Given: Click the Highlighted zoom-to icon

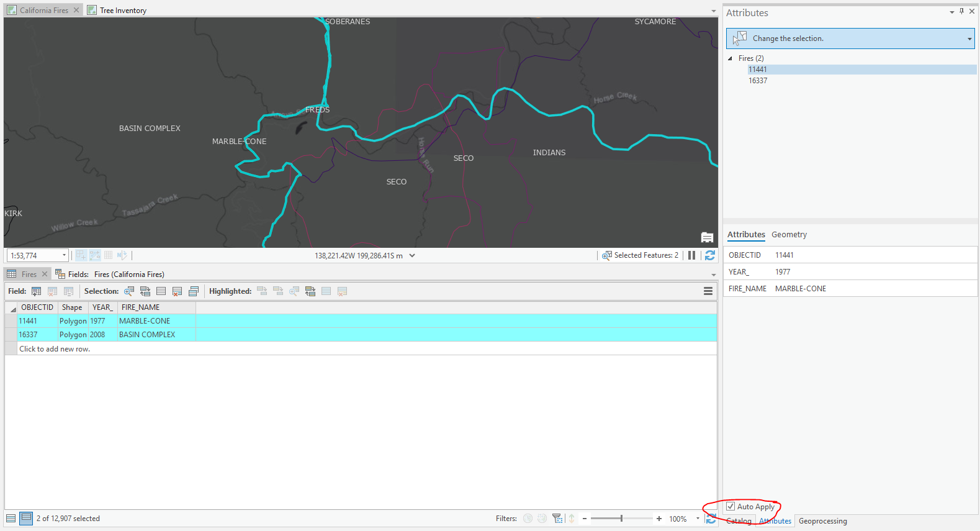Looking at the screenshot, I should pyautogui.click(x=294, y=291).
